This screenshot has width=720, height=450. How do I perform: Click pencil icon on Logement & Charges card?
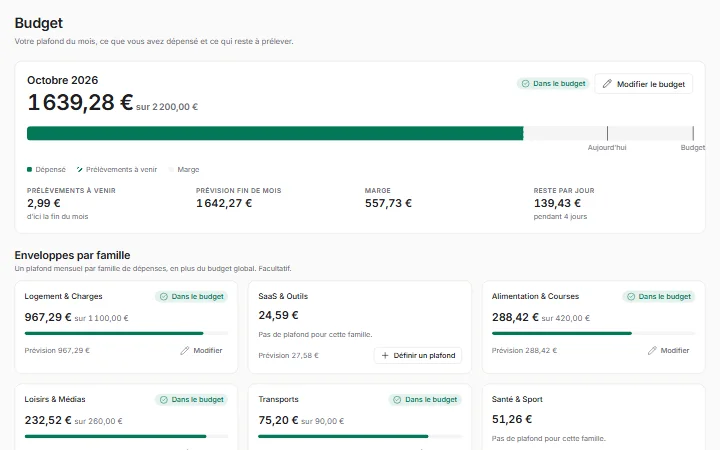(185, 350)
